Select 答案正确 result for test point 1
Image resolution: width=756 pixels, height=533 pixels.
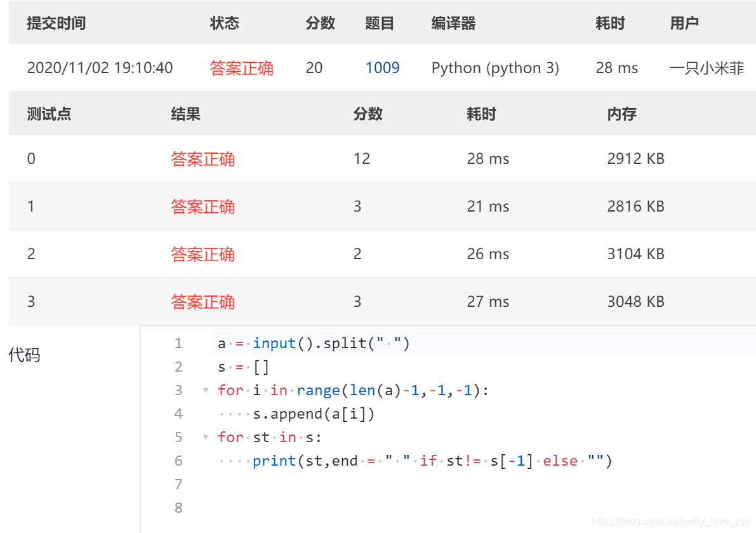(x=203, y=206)
